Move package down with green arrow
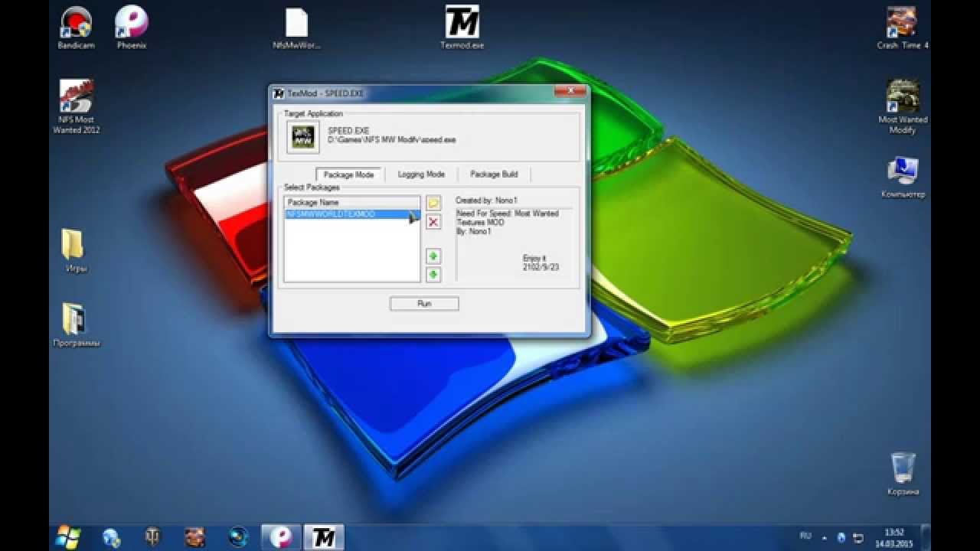Image resolution: width=980 pixels, height=551 pixels. [433, 274]
